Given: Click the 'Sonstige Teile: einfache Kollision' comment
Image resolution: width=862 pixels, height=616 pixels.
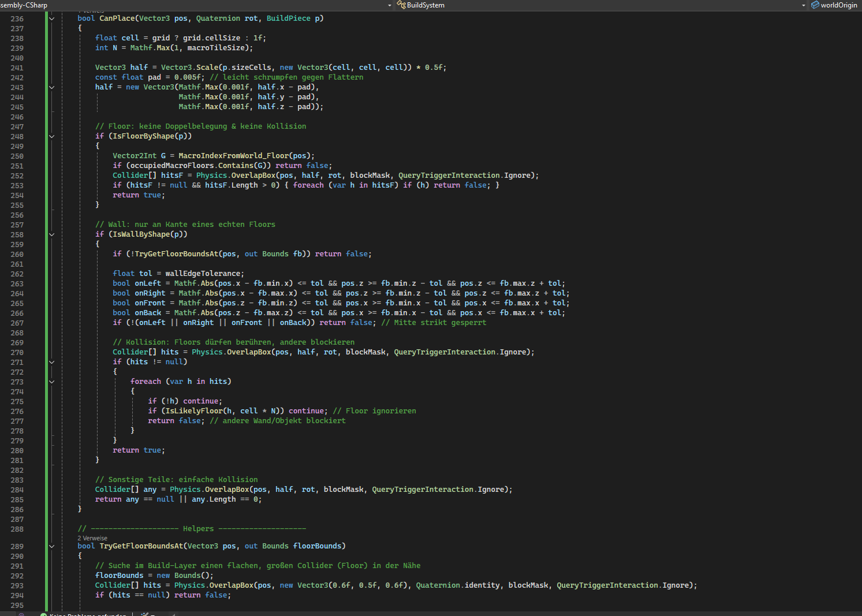Looking at the screenshot, I should coord(176,480).
